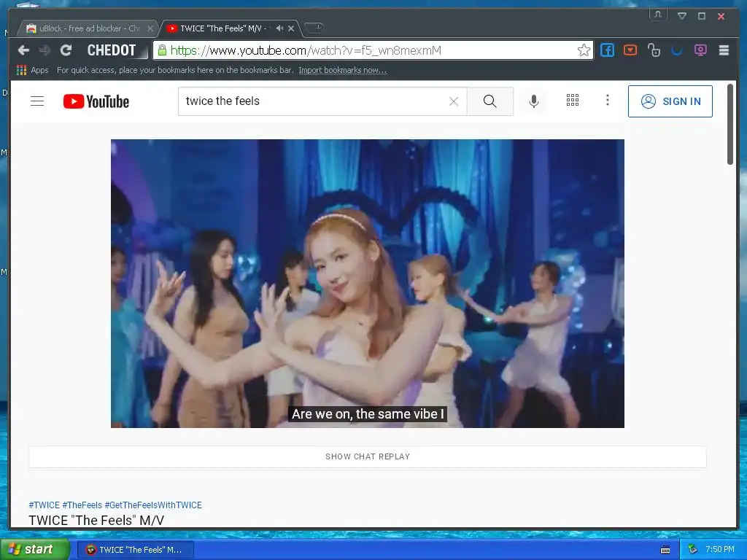
Task: Open the YouTube guide hamburger menu
Action: pos(37,101)
